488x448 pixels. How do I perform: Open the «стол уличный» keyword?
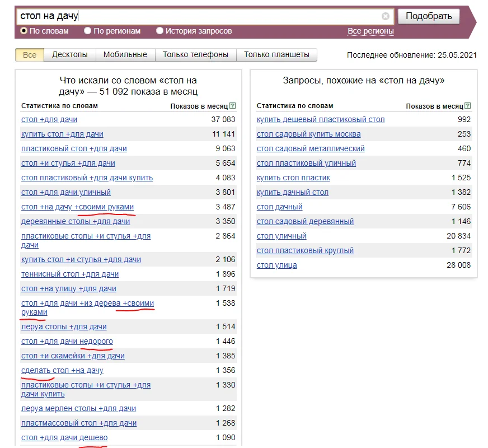281,236
